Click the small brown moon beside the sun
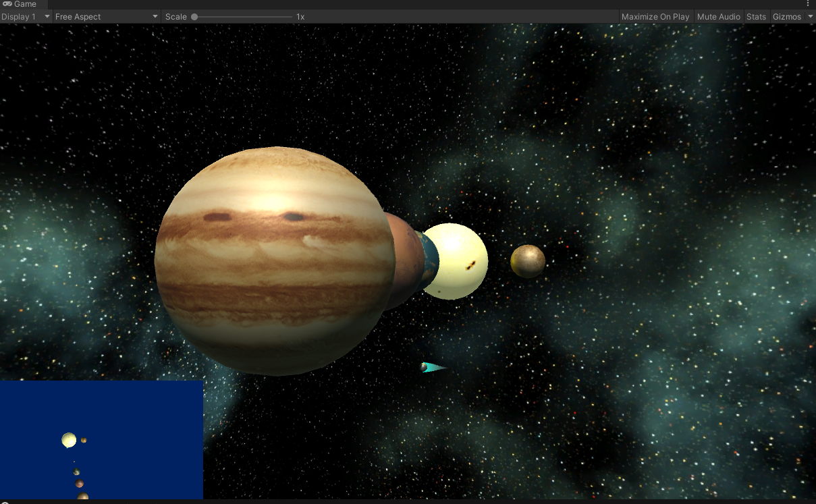 pyautogui.click(x=530, y=260)
